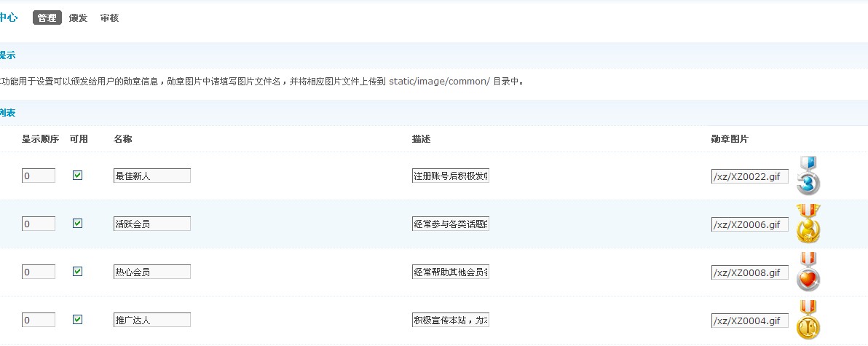Edit image path /xz/XZ0004.gif

click(749, 320)
